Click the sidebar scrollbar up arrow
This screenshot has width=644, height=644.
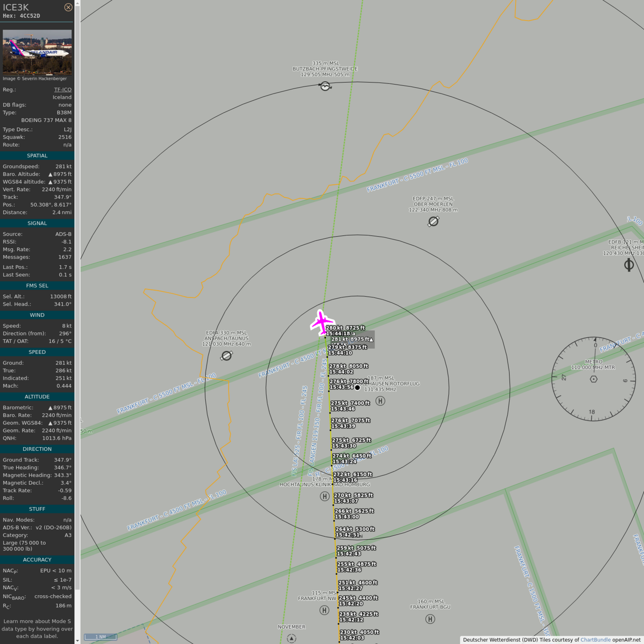click(x=77, y=3)
